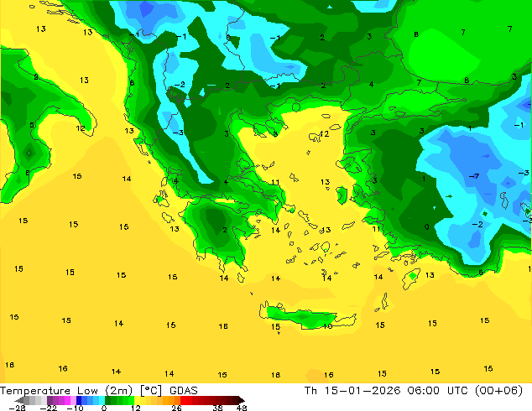Image resolution: width=532 pixels, height=411 pixels.
Task: Click the -22 label on the legend
Action: pos(48,408)
